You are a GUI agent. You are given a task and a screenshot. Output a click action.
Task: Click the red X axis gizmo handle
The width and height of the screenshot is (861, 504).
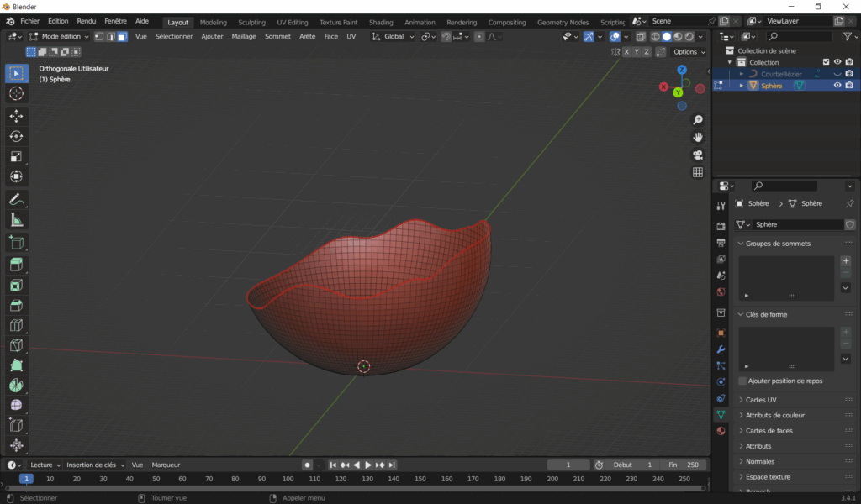point(664,87)
